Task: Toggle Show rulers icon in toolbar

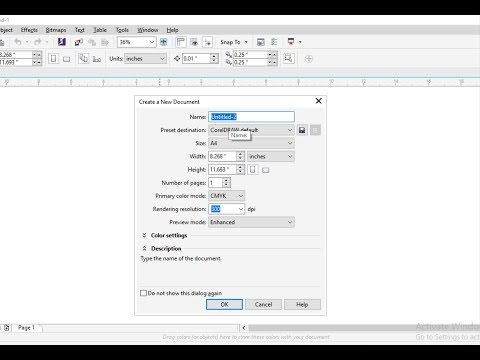Action: coord(180,42)
